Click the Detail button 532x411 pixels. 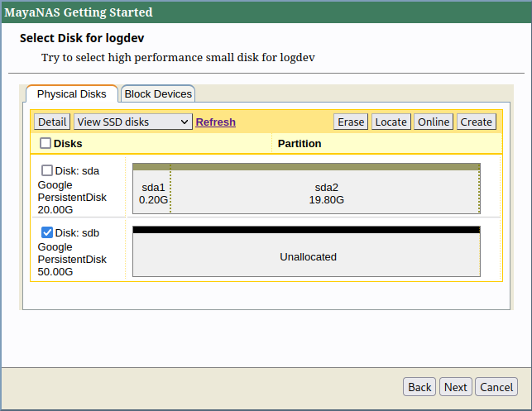pyautogui.click(x=52, y=122)
